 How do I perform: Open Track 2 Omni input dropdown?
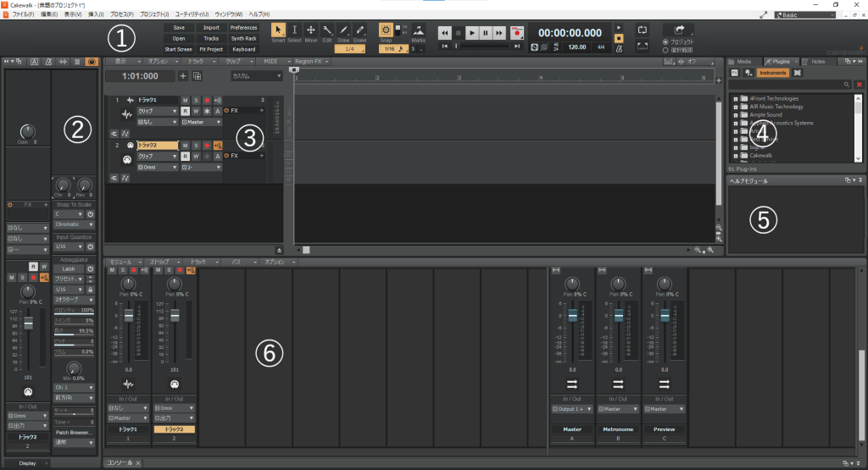(157, 167)
